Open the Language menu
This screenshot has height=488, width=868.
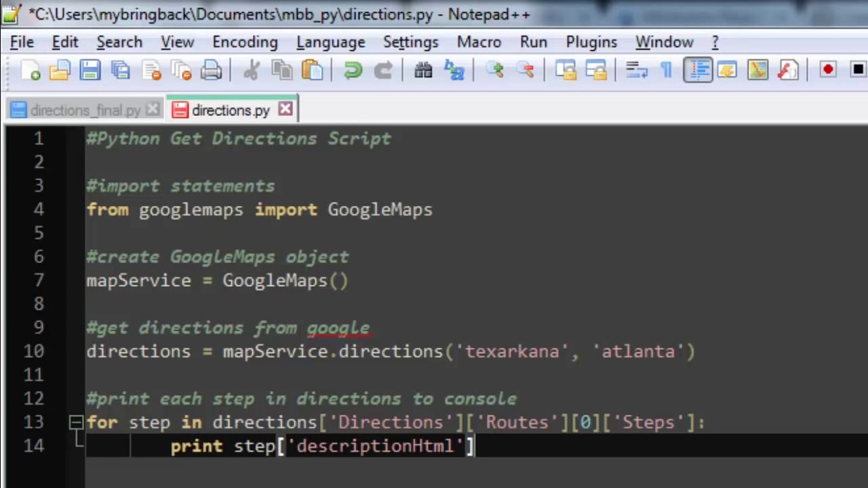pos(331,42)
